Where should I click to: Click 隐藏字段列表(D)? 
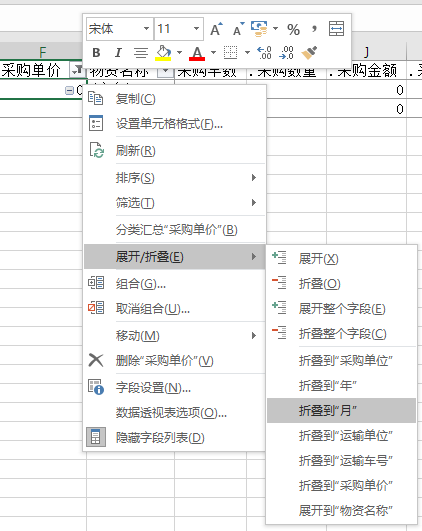(174, 438)
